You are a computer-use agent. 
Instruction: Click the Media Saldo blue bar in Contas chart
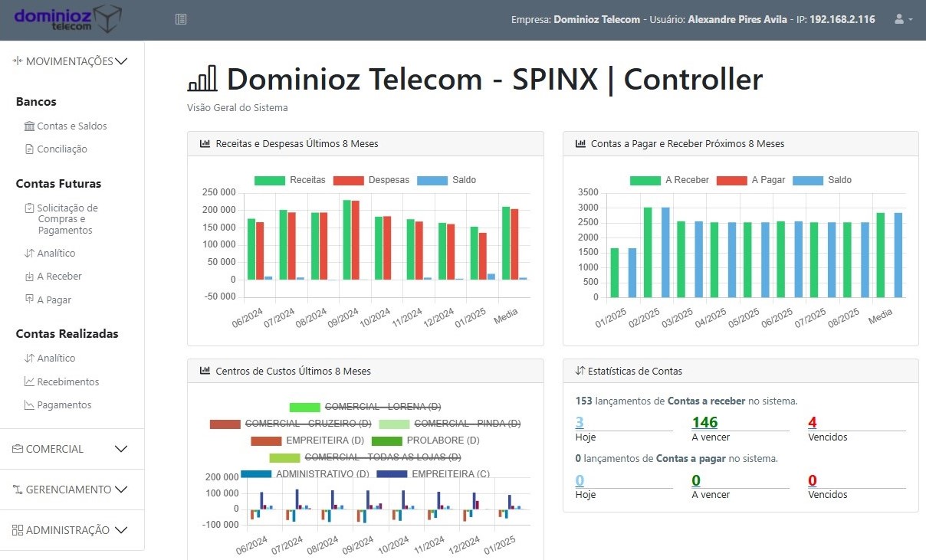pos(898,255)
